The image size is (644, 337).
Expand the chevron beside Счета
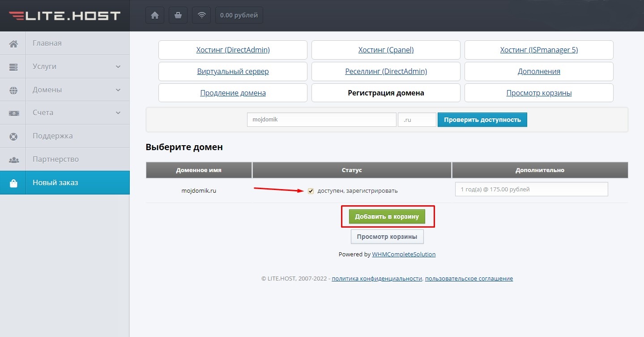118,113
